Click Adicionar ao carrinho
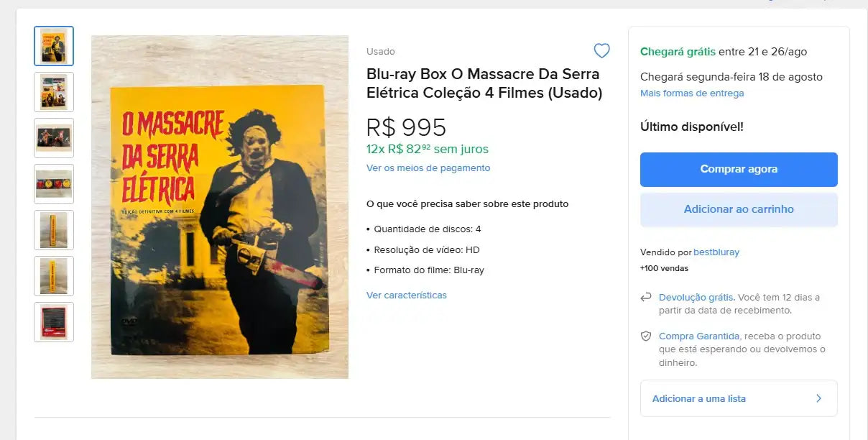The width and height of the screenshot is (868, 440). coord(738,209)
